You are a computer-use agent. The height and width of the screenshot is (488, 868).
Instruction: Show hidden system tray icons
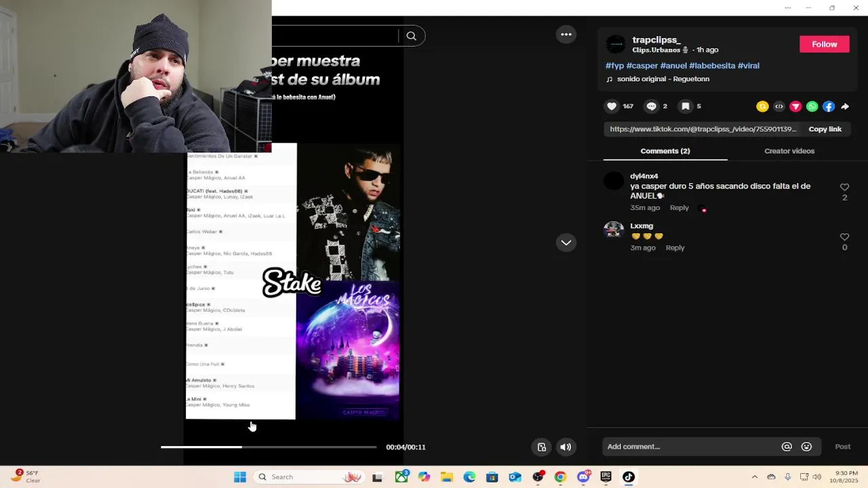point(755,477)
